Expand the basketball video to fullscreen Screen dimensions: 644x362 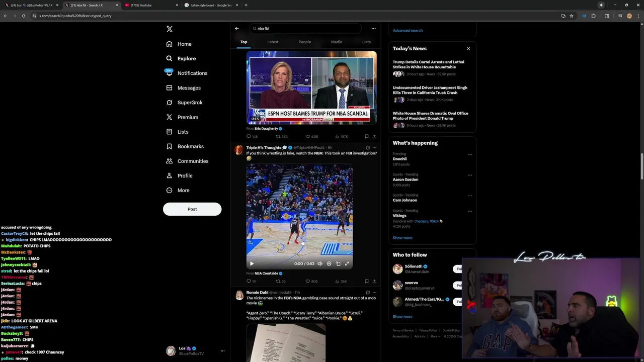coord(347,263)
